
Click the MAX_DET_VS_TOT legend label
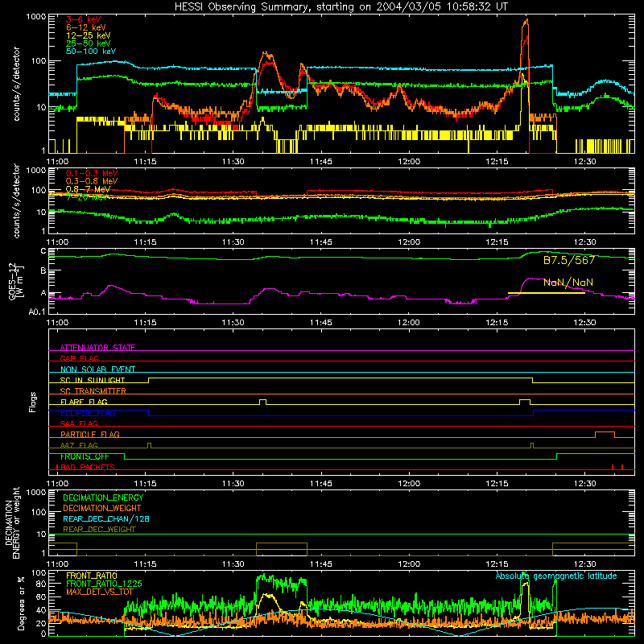[x=100, y=592]
